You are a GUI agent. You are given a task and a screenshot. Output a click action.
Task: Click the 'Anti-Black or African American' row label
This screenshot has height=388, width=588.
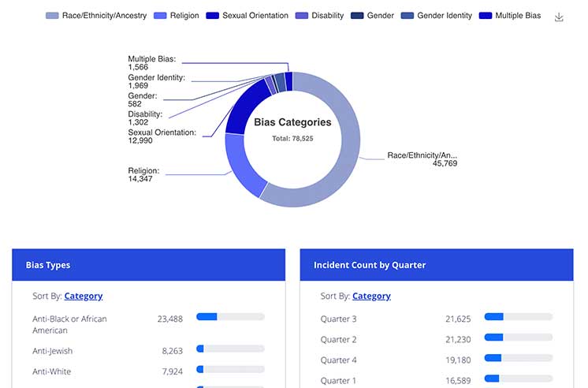pos(69,325)
